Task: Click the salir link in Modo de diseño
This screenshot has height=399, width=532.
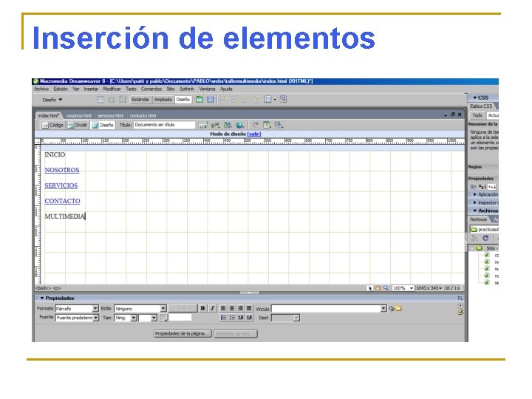Action: pos(254,134)
